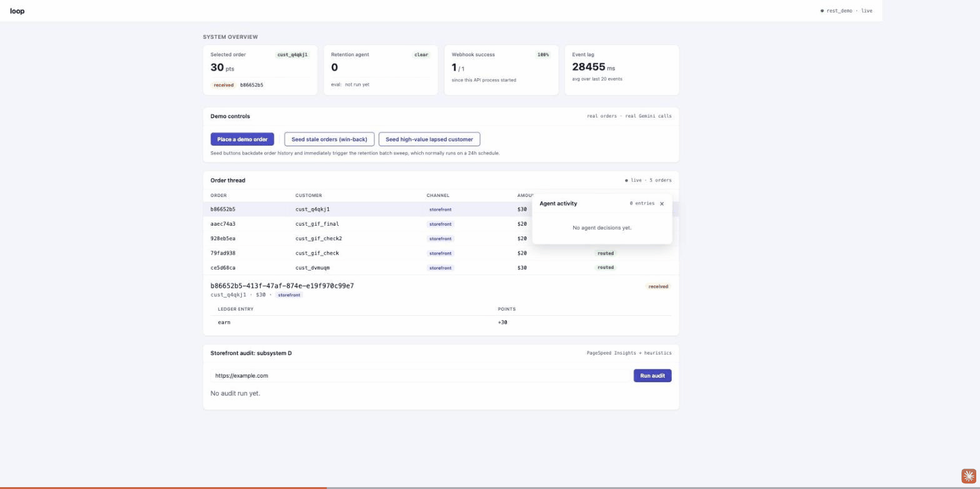Viewport: 980px width, 489px height.
Task: Focus the audit URL input field
Action: point(420,376)
